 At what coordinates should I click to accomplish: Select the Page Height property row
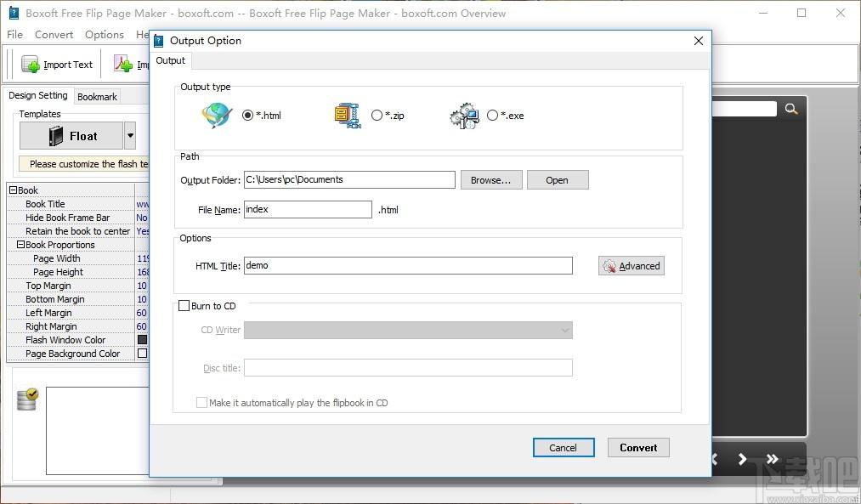pos(78,272)
